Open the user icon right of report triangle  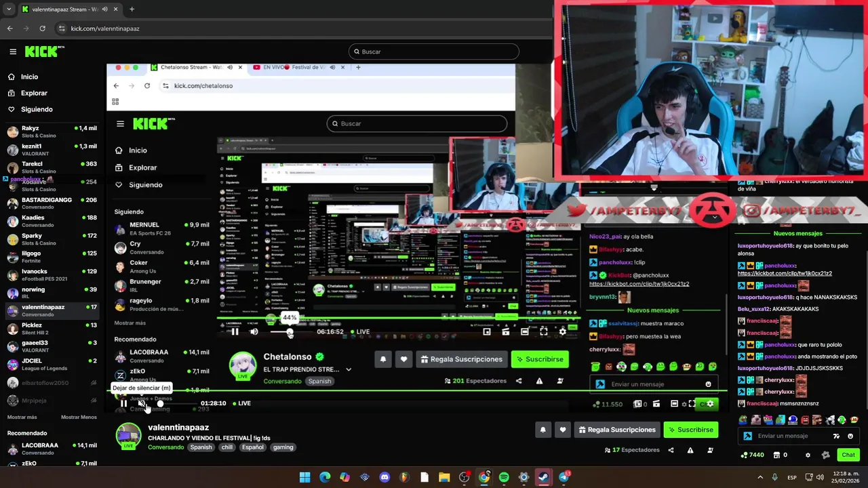(710, 450)
